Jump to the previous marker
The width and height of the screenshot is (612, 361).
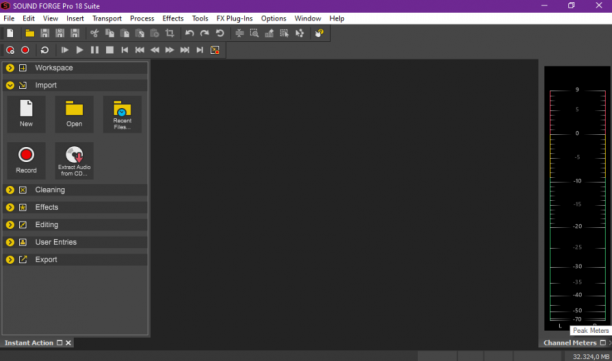click(140, 50)
